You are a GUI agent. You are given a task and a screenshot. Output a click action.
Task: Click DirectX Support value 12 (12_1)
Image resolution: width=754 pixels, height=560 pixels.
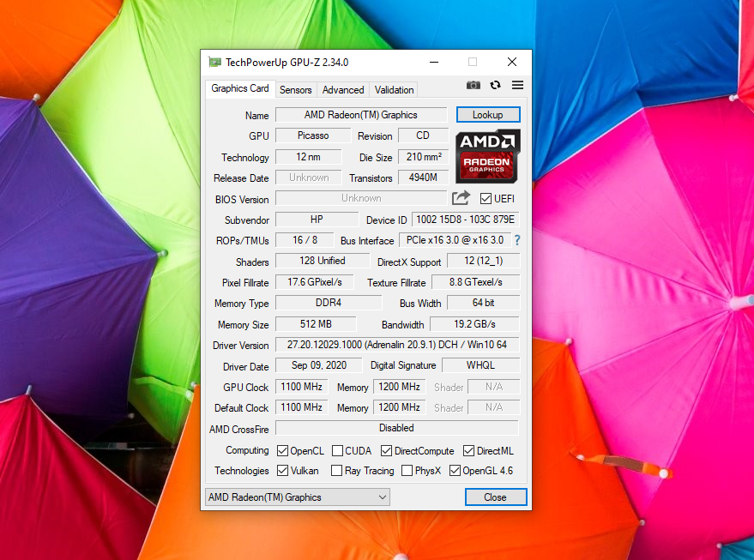(x=483, y=261)
